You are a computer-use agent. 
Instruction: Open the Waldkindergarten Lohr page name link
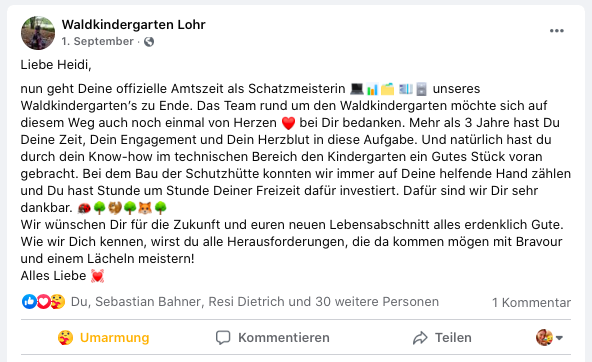point(134,25)
